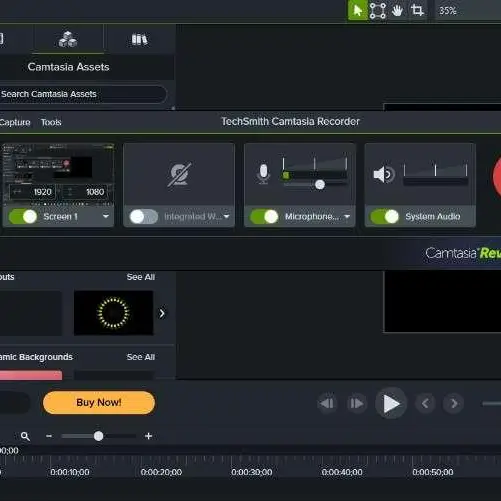Click the timeline zoom slider handle
Screen dimensions: 501x501
pos(98,436)
